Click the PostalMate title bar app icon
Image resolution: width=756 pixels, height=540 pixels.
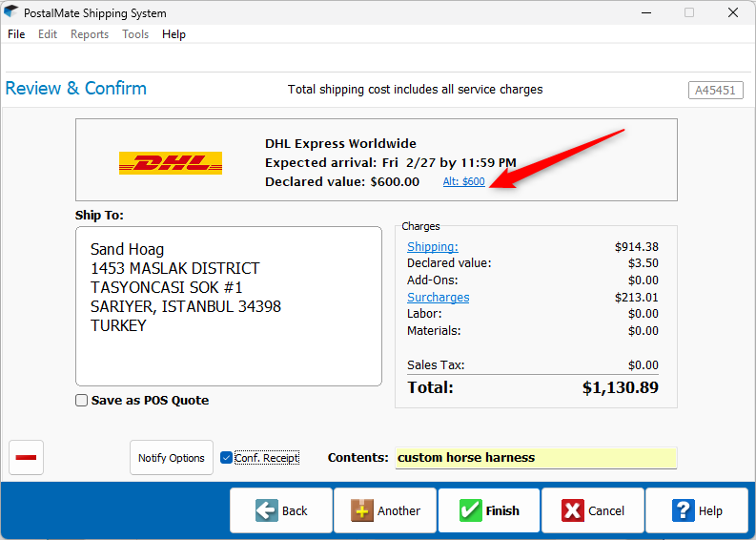[10, 13]
